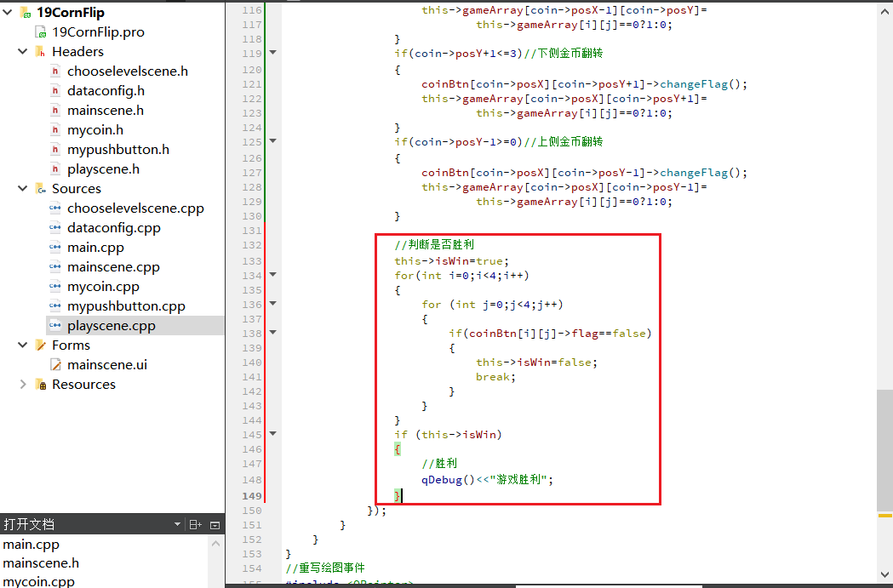The height and width of the screenshot is (588, 893).
Task: Click the Sources folder icon
Action: click(40, 188)
